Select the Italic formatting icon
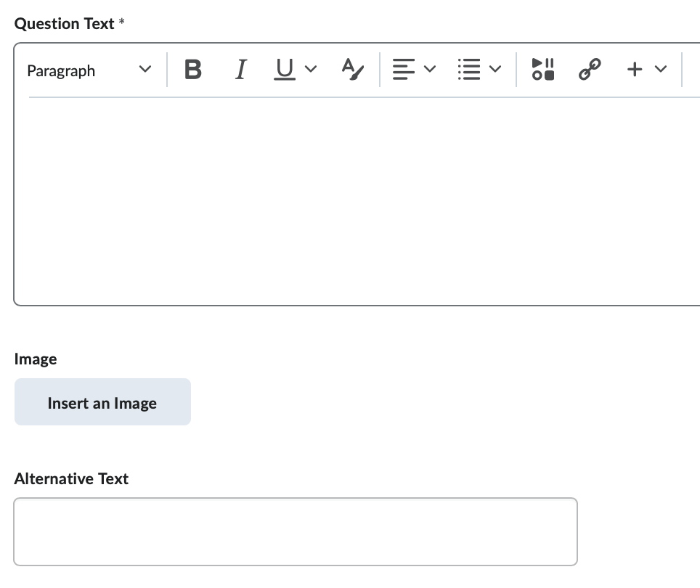Image resolution: width=700 pixels, height=588 pixels. pyautogui.click(x=240, y=69)
